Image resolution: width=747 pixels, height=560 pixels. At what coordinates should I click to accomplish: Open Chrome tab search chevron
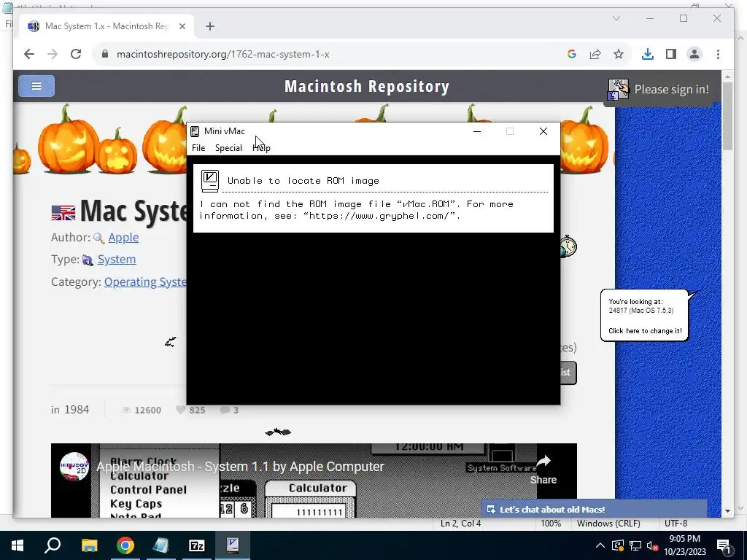[x=616, y=18]
